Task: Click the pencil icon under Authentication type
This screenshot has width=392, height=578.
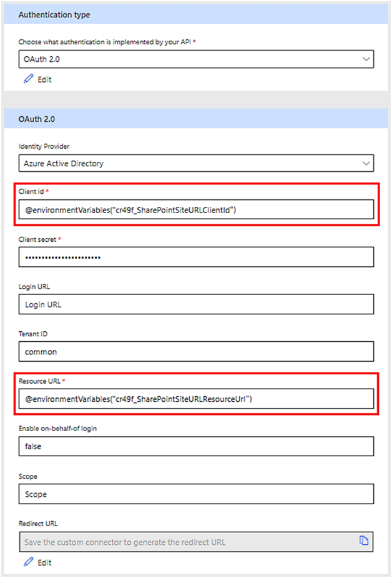Action: [27, 79]
